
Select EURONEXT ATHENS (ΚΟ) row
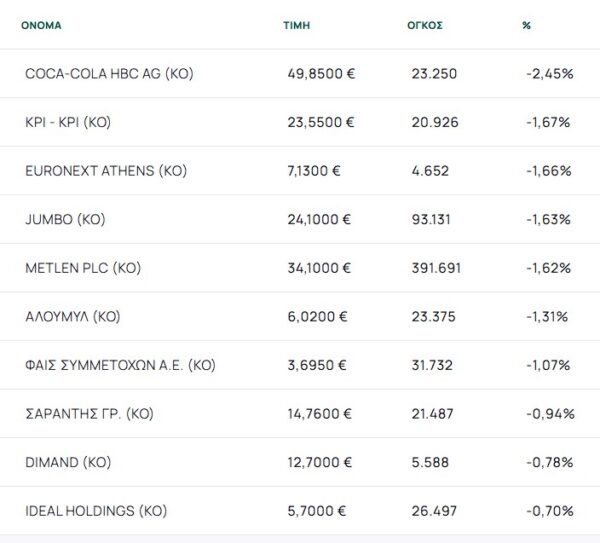point(106,171)
